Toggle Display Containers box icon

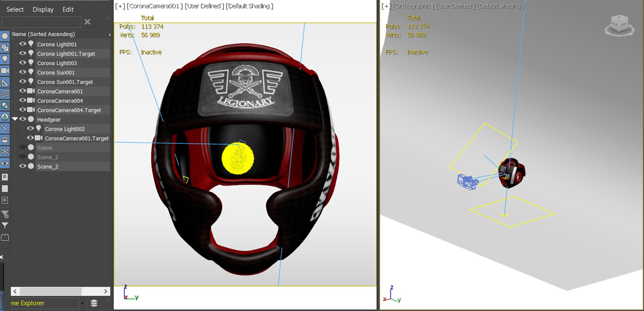(5, 140)
